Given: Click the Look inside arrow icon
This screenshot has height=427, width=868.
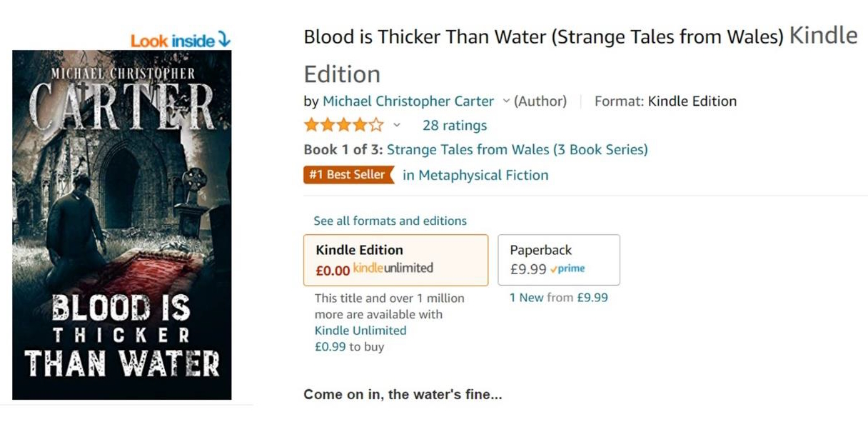Looking at the screenshot, I should [224, 40].
